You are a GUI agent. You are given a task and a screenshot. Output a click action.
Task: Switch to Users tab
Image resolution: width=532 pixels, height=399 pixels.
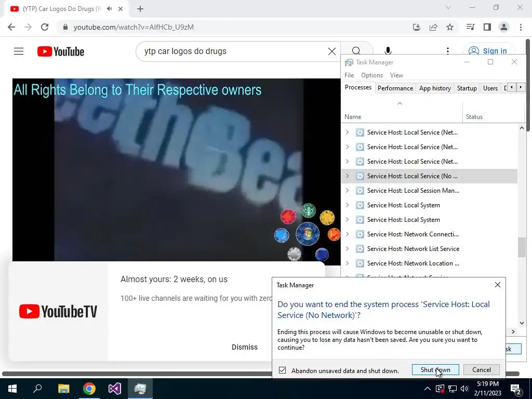[x=490, y=88]
